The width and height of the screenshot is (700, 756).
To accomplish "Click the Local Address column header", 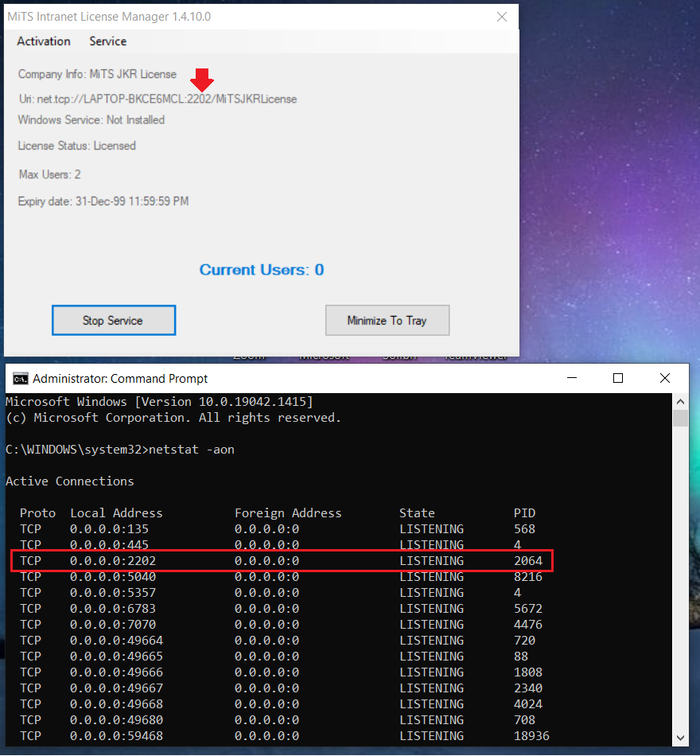I will (117, 513).
